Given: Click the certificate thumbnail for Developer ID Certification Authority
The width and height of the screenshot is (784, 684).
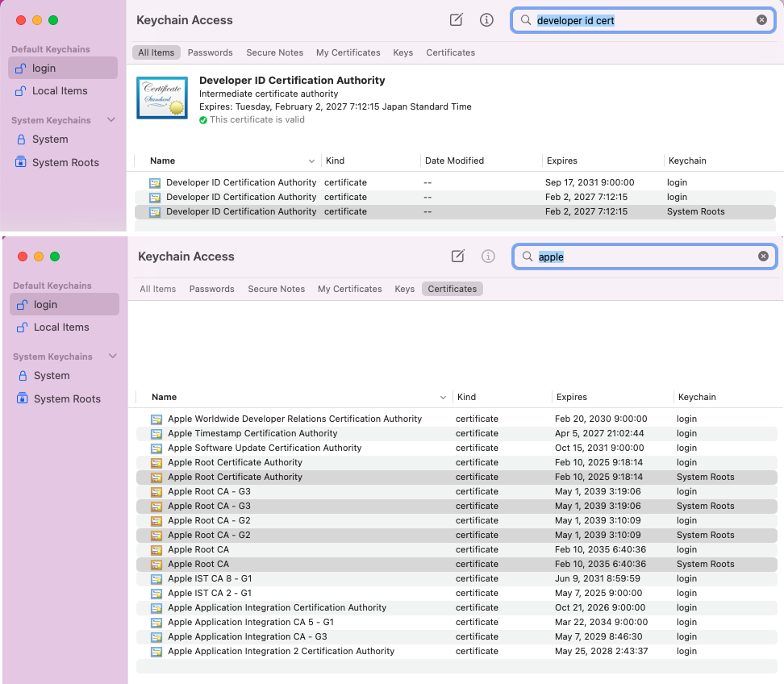Looking at the screenshot, I should (162, 98).
